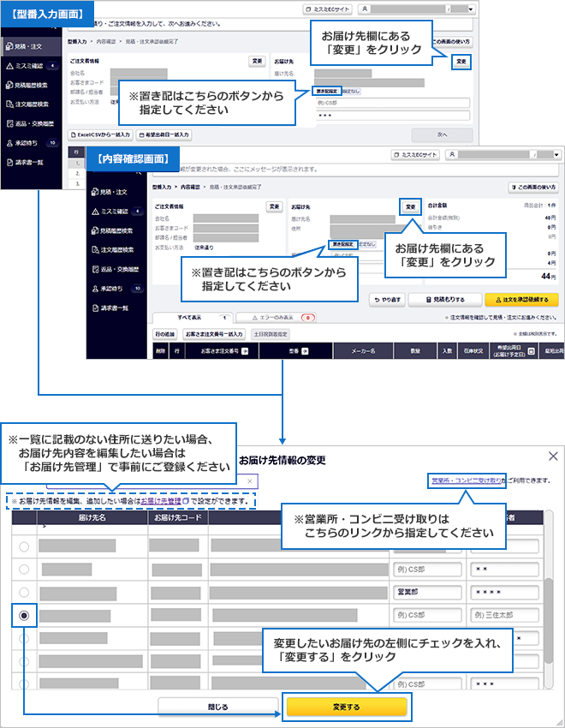Viewport: 565px width, 728px height.
Task: Click 変更 in お届け先 section of 型番入力画面
Action: (x=461, y=62)
